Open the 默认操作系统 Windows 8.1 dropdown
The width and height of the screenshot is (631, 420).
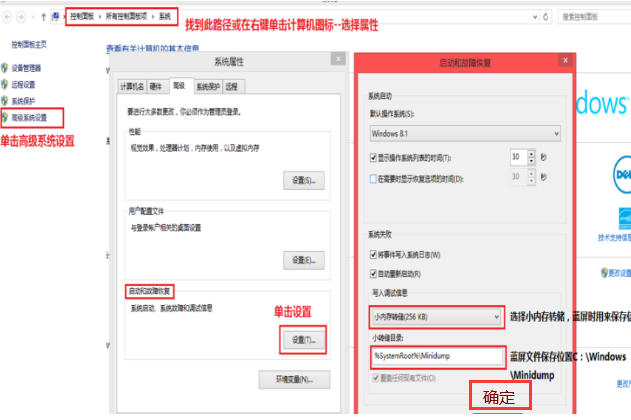point(465,134)
